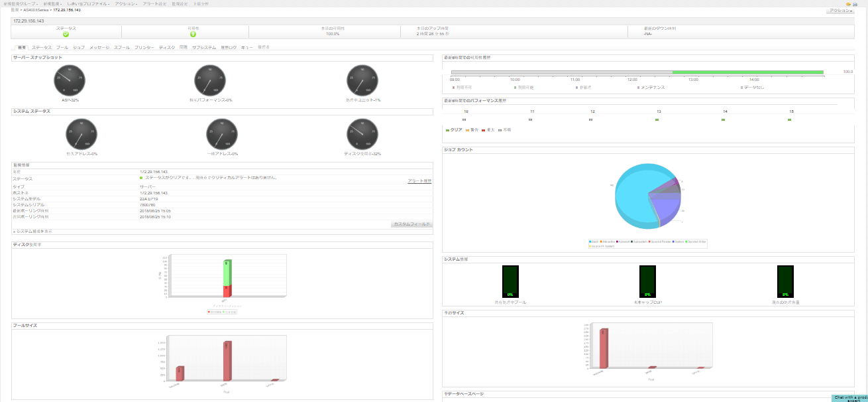
Task: Switch to the ディスク tab
Action: pos(166,47)
